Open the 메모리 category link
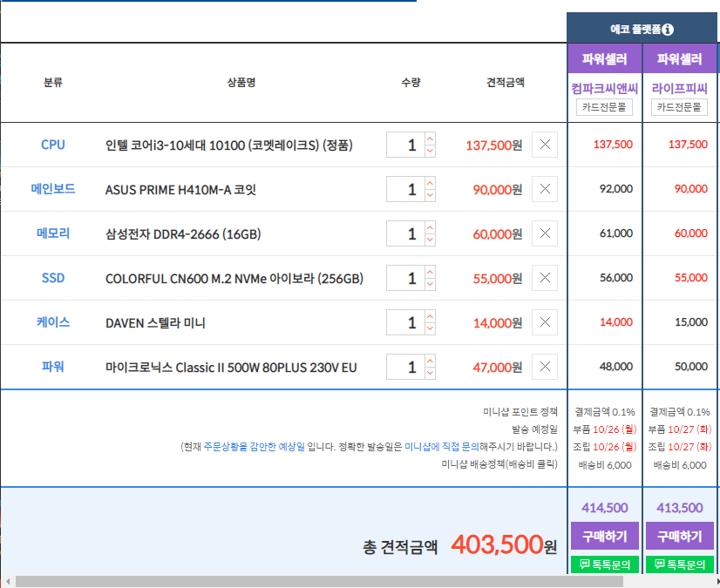 pos(53,233)
